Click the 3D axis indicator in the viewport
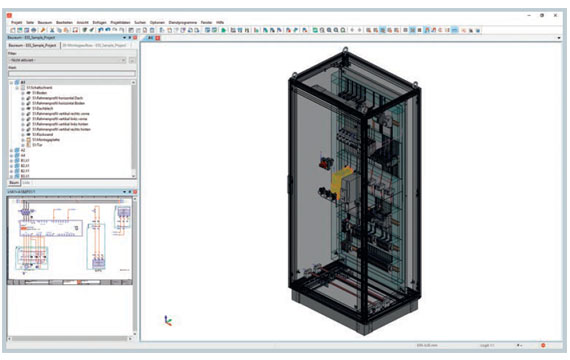The height and width of the screenshot is (360, 570). 168,320
